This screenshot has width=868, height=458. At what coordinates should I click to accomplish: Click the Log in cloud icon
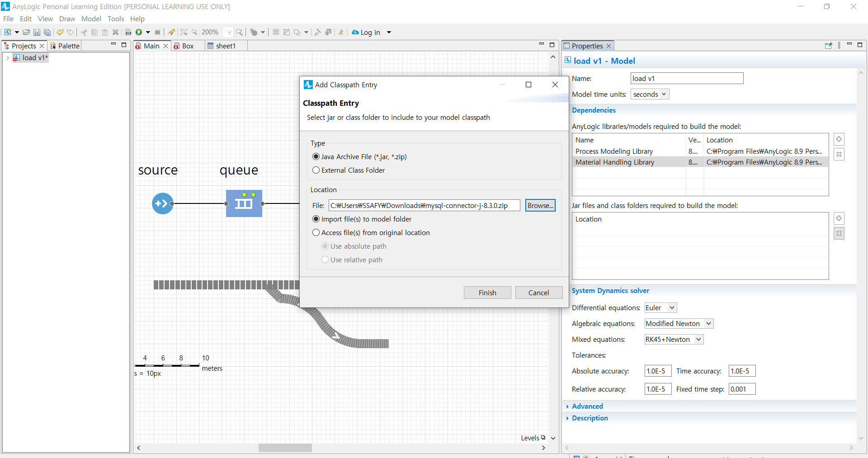355,32
